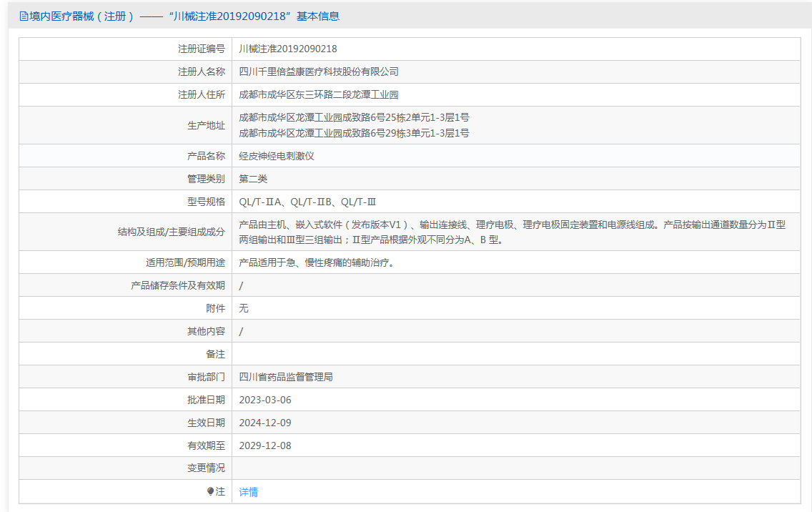Image resolution: width=812 pixels, height=512 pixels.
Task: Click the 批准日期 label
Action: pos(206,400)
